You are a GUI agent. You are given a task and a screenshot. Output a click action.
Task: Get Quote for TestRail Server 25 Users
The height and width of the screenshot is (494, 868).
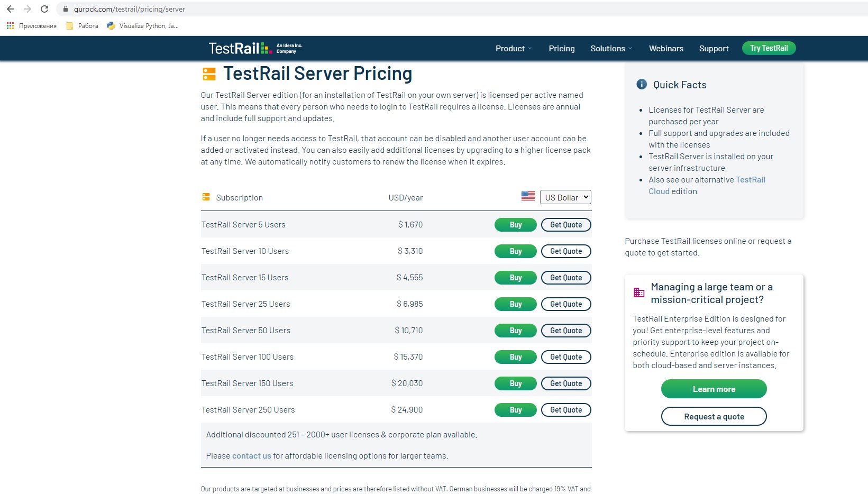[x=566, y=304]
